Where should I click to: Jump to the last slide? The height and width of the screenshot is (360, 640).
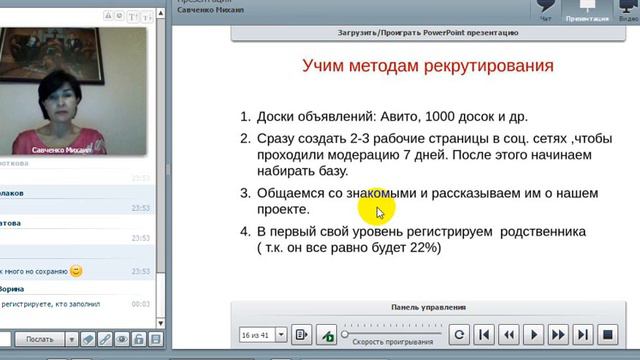point(583,335)
